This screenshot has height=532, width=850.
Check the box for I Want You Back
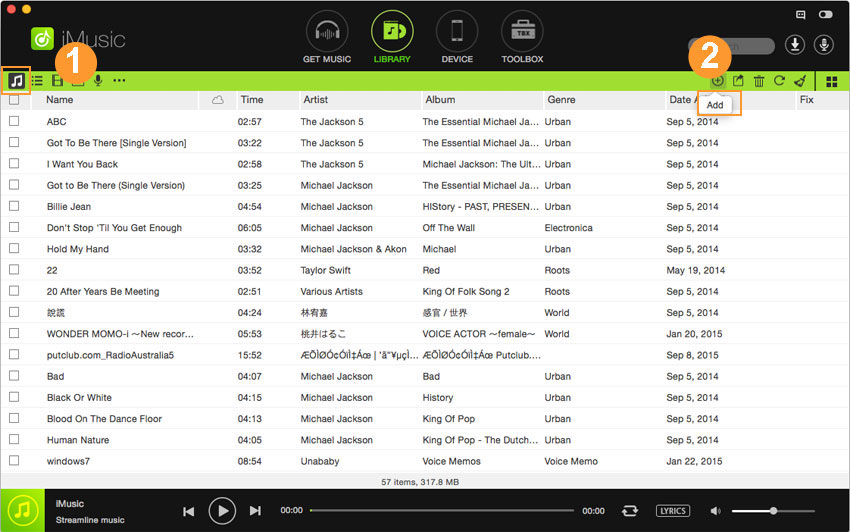[14, 163]
